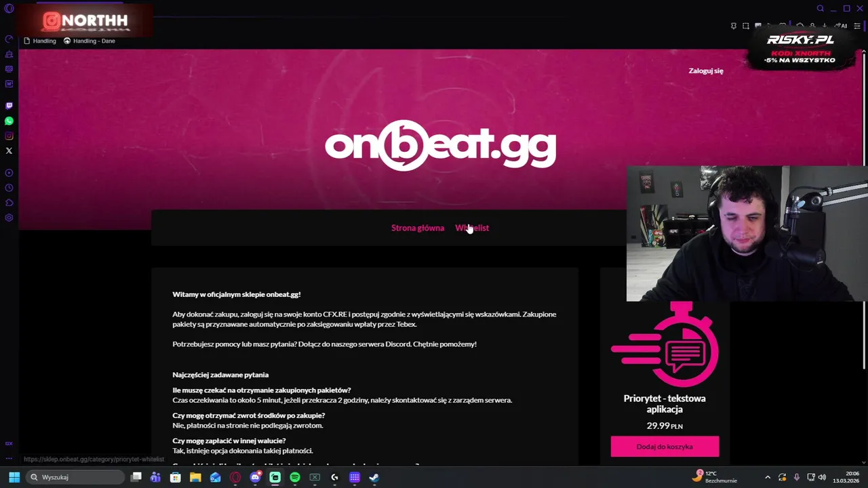868x488 pixels.
Task: Click Dodaj do koszyka button
Action: [x=665, y=447]
